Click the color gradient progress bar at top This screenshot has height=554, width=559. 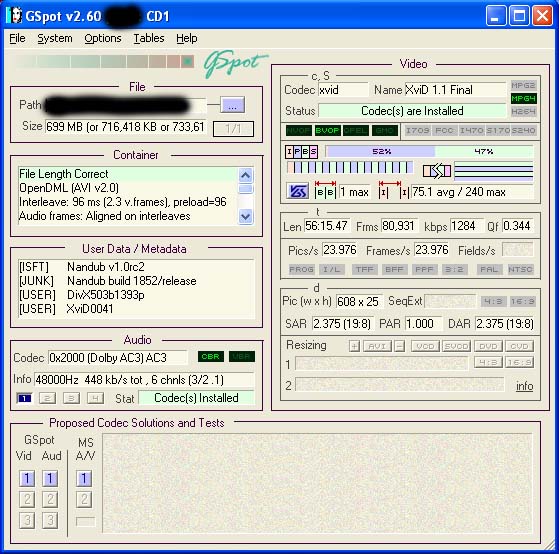click(x=104, y=62)
